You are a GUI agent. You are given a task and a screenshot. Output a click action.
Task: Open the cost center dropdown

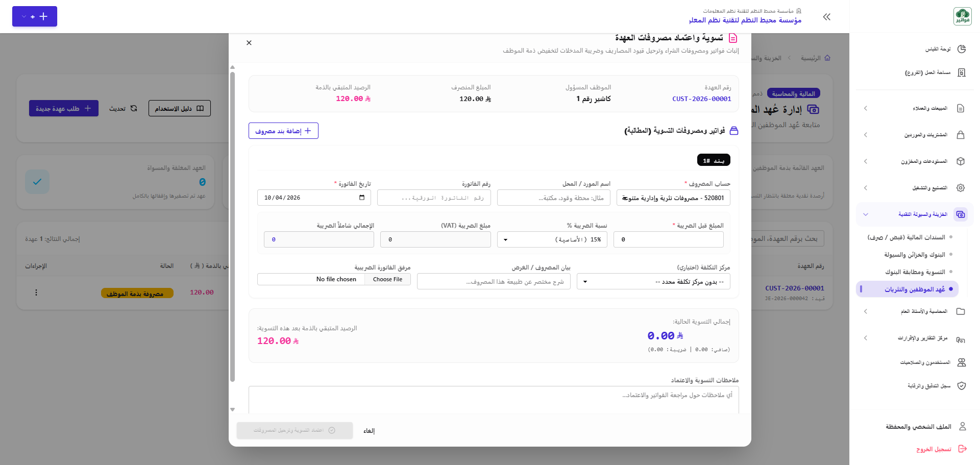[653, 281]
